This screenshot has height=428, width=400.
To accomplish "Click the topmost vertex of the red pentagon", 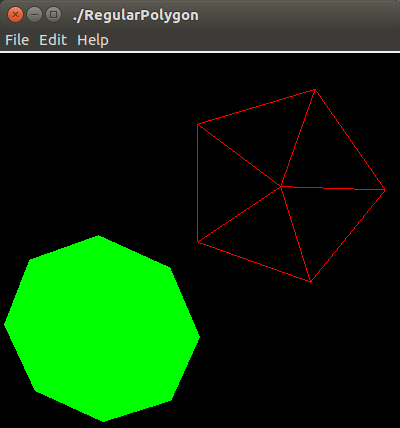I will tap(315, 90).
